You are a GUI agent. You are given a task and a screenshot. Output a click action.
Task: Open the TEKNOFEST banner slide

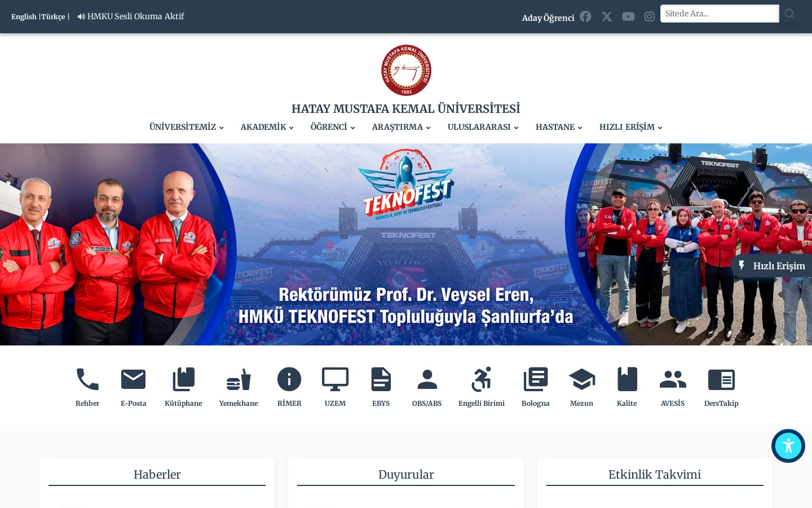pos(406,244)
